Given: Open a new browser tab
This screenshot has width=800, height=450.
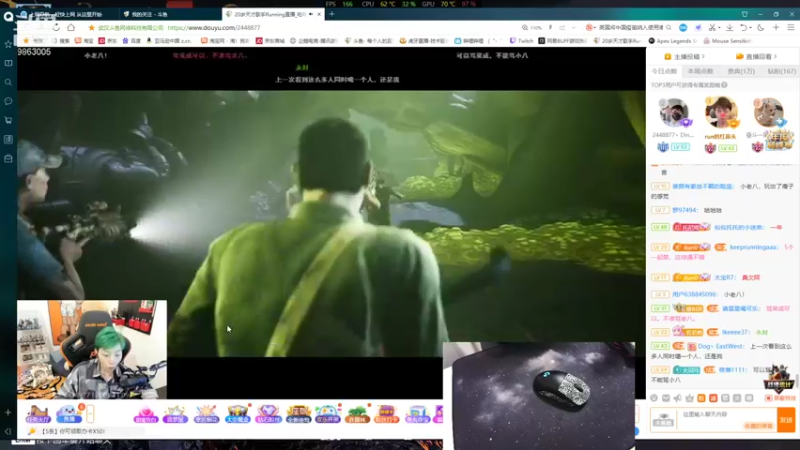Looking at the screenshot, I should pyautogui.click(x=332, y=14).
